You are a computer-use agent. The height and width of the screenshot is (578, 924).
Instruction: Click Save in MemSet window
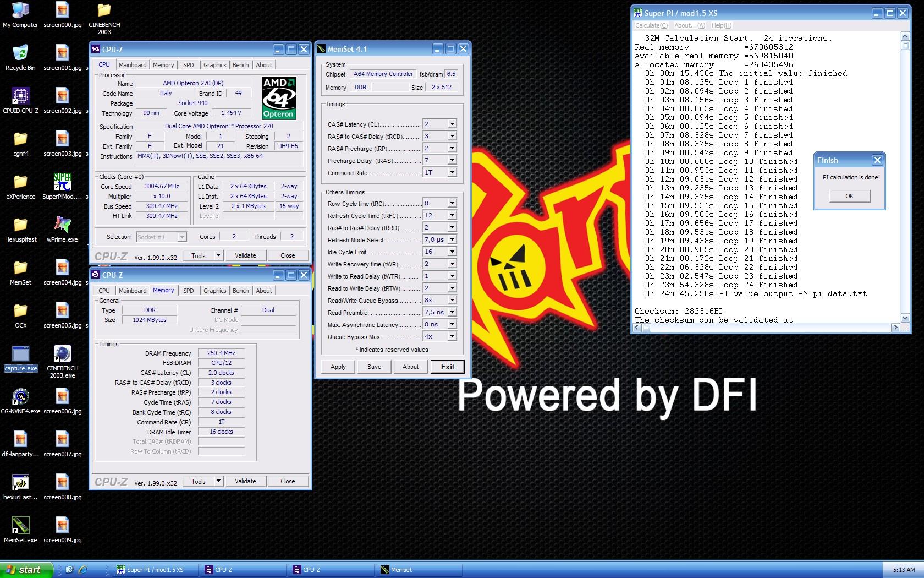(374, 367)
